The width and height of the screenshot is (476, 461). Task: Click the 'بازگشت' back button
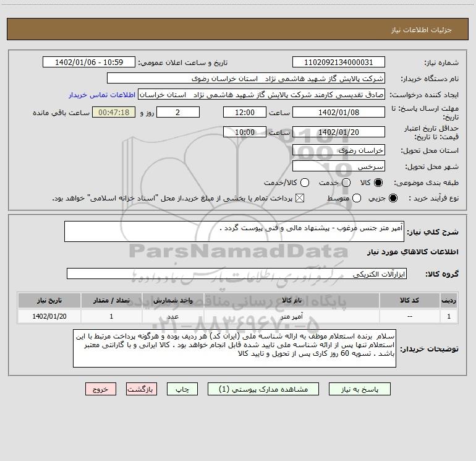point(142,389)
